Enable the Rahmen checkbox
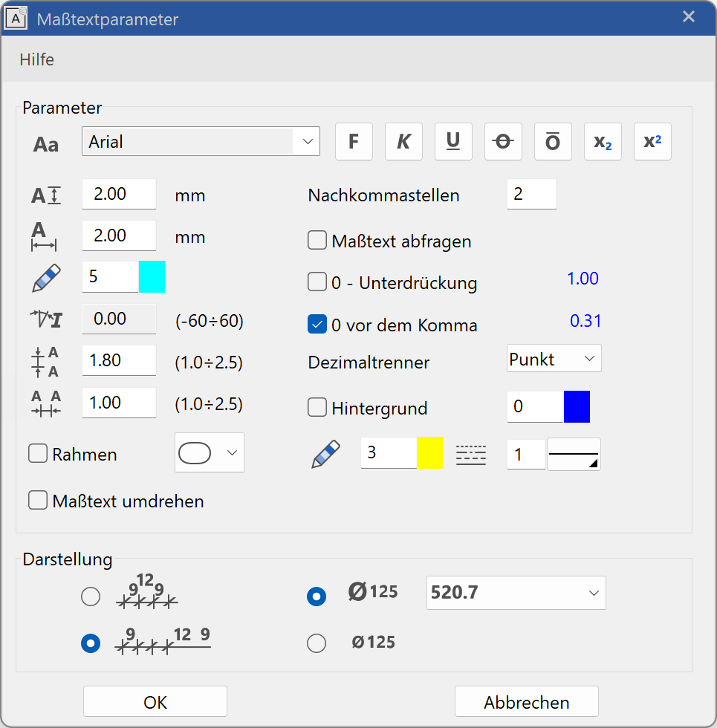This screenshot has height=728, width=717. coord(38,454)
